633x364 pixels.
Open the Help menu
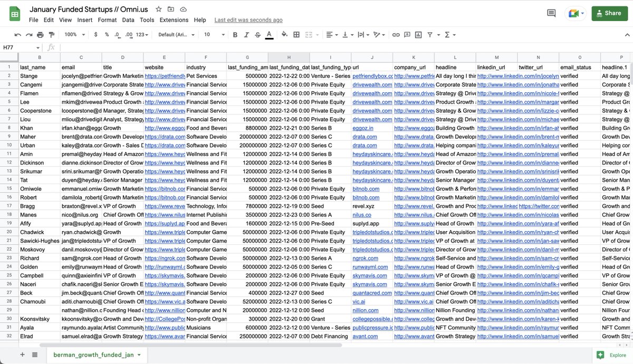click(200, 20)
